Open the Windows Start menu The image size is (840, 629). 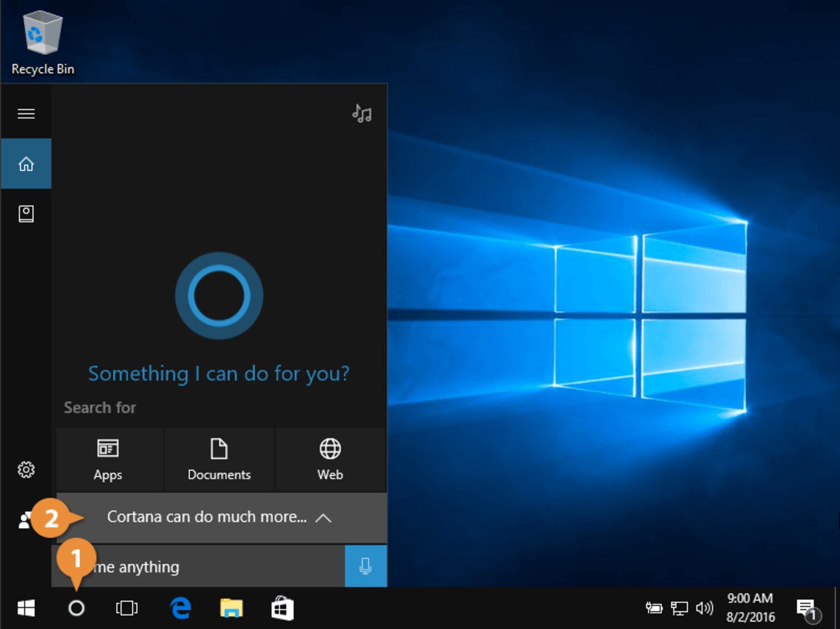pyautogui.click(x=26, y=608)
